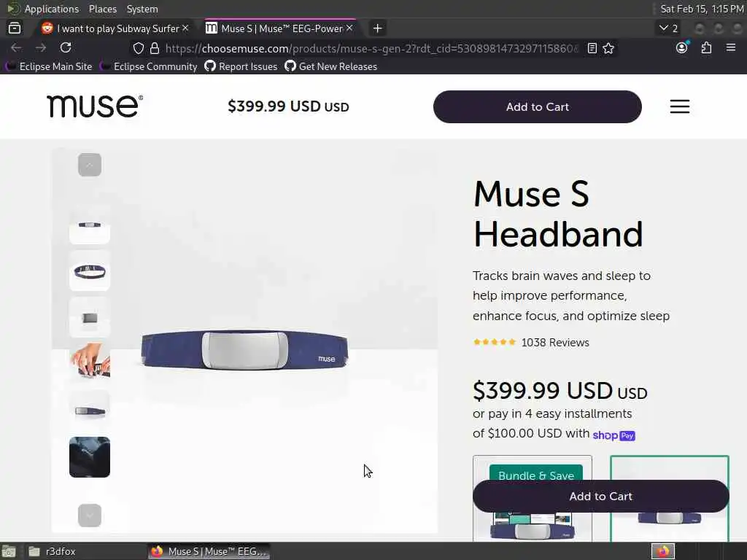The height and width of the screenshot is (560, 747).
Task: Open the Eclipse Main Site bookmark
Action: point(49,66)
